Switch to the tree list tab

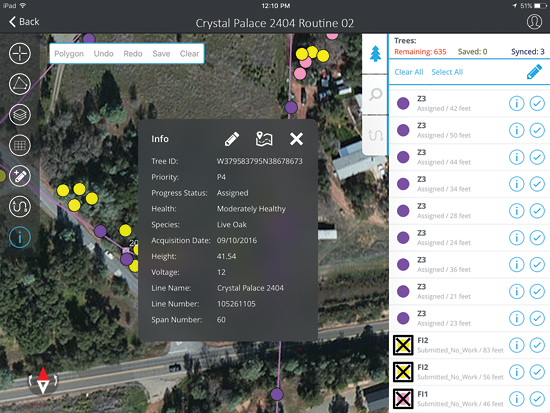375,54
